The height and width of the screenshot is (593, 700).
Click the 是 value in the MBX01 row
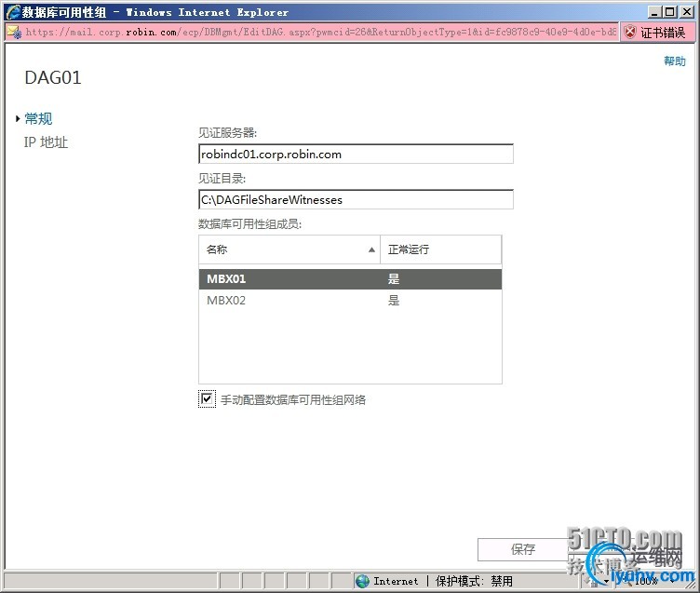pyautogui.click(x=394, y=279)
